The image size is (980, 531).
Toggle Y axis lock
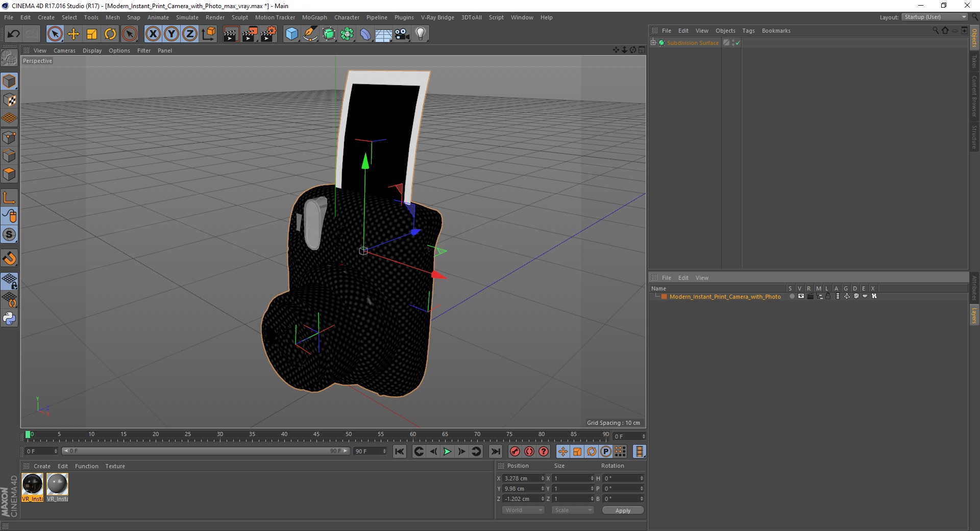pos(171,34)
